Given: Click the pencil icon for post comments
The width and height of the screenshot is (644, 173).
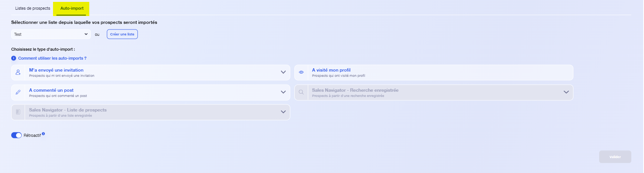Looking at the screenshot, I should (x=18, y=92).
